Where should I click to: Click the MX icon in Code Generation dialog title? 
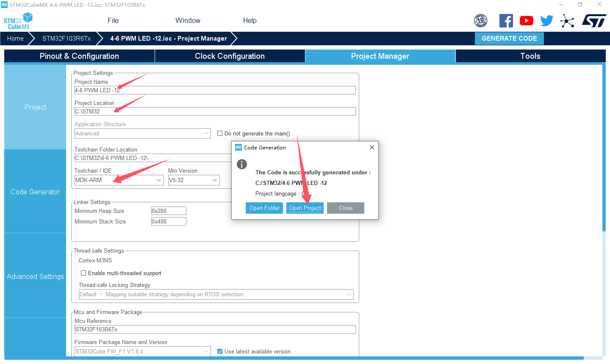(x=238, y=147)
